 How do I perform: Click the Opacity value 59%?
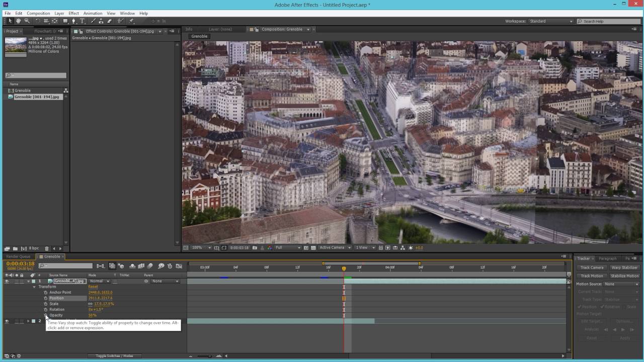pos(92,315)
